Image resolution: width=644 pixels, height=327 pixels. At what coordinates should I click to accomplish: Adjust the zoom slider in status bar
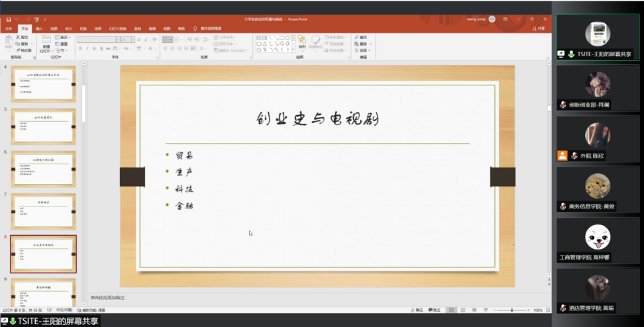point(511,310)
